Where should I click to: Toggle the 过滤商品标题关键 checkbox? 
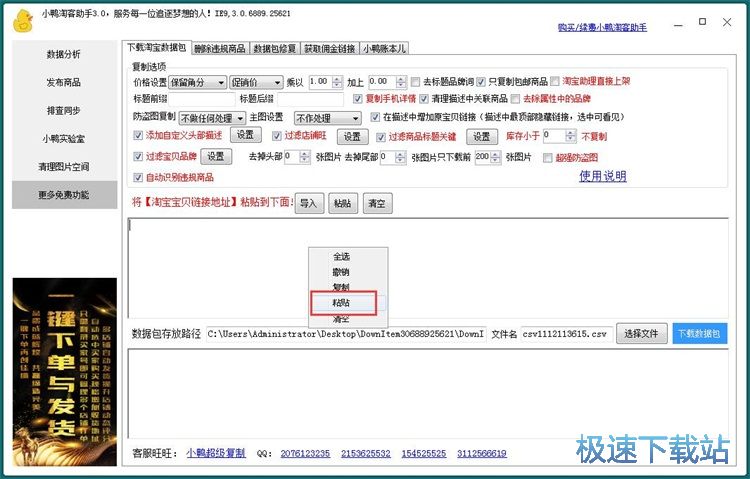tap(381, 137)
